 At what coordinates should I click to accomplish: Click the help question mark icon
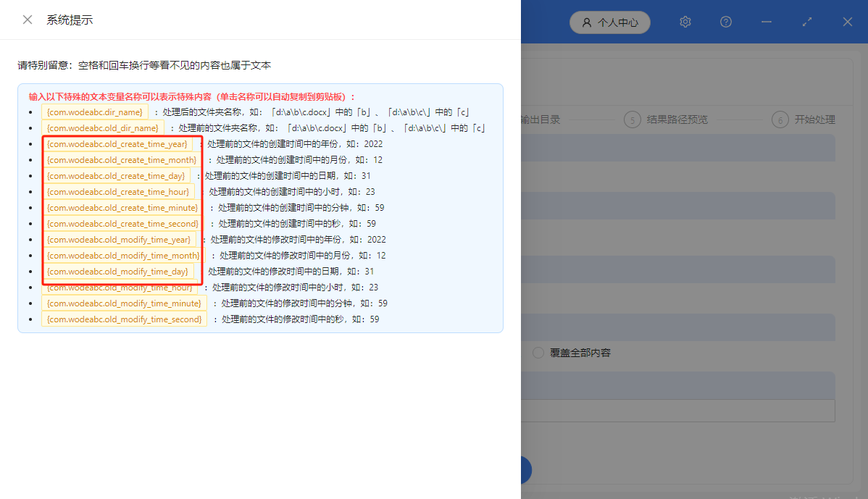(x=725, y=22)
